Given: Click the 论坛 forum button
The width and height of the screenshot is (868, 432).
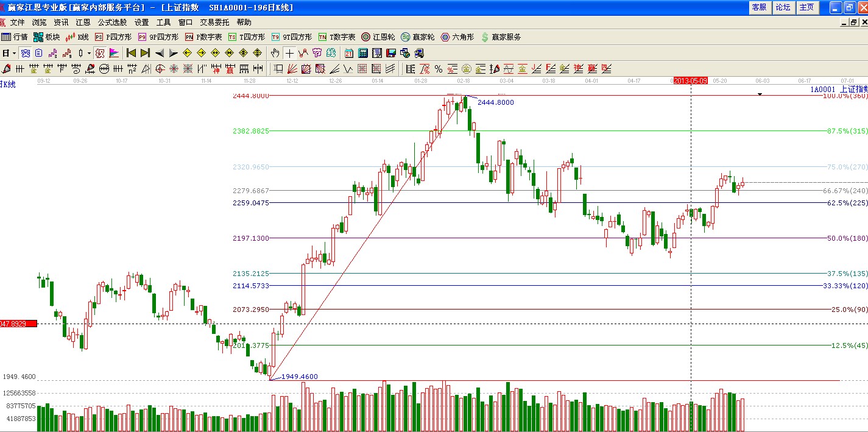Looking at the screenshot, I should 783,7.
